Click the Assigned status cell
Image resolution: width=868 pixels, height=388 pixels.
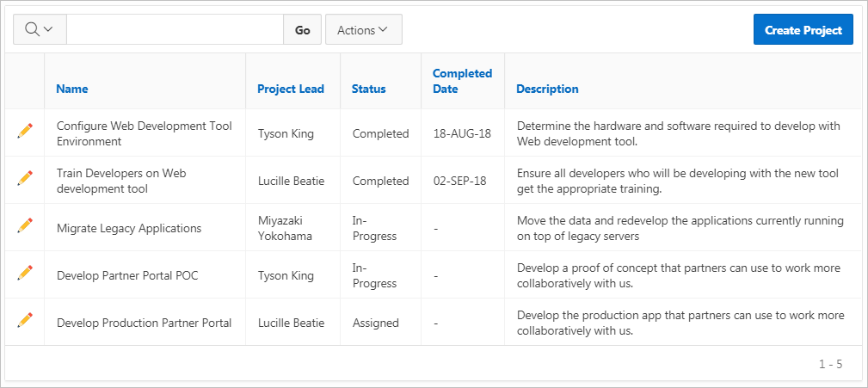(376, 323)
